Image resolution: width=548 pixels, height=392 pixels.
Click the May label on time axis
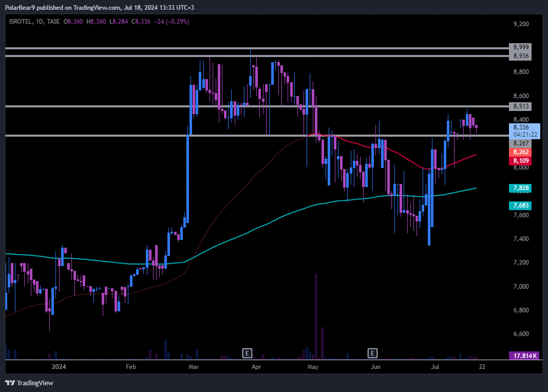coord(313,367)
